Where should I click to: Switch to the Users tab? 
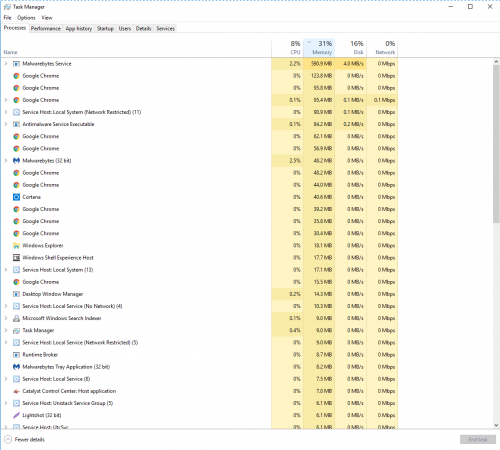tap(125, 29)
